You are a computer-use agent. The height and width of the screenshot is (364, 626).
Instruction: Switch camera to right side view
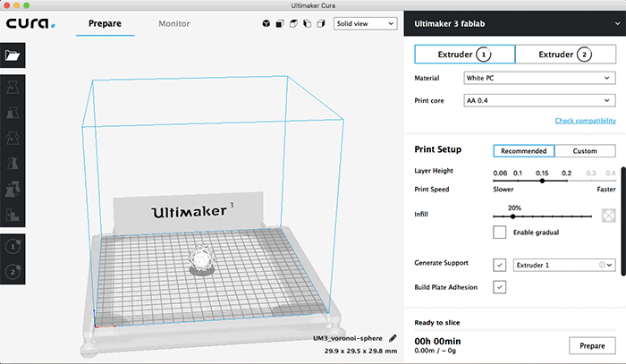(320, 23)
